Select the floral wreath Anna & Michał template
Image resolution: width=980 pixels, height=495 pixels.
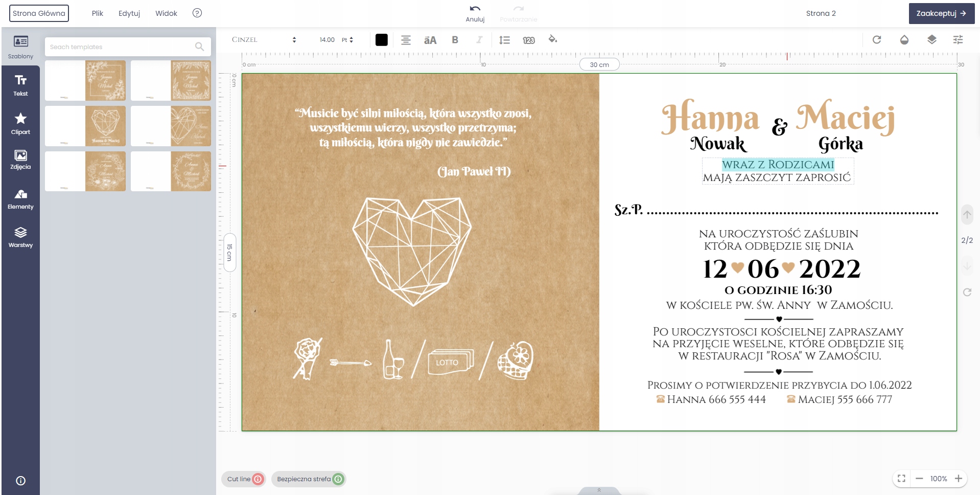point(85,171)
